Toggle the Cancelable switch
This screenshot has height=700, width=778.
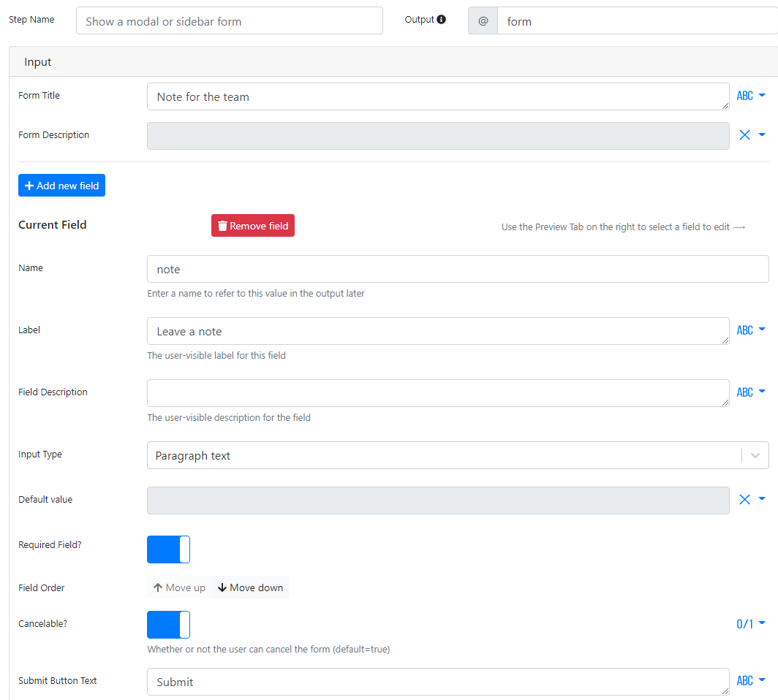[168, 625]
